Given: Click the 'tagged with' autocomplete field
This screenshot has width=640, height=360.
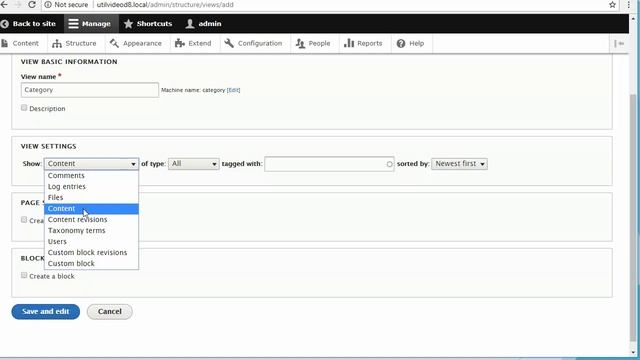Looking at the screenshot, I should pyautogui.click(x=329, y=164).
